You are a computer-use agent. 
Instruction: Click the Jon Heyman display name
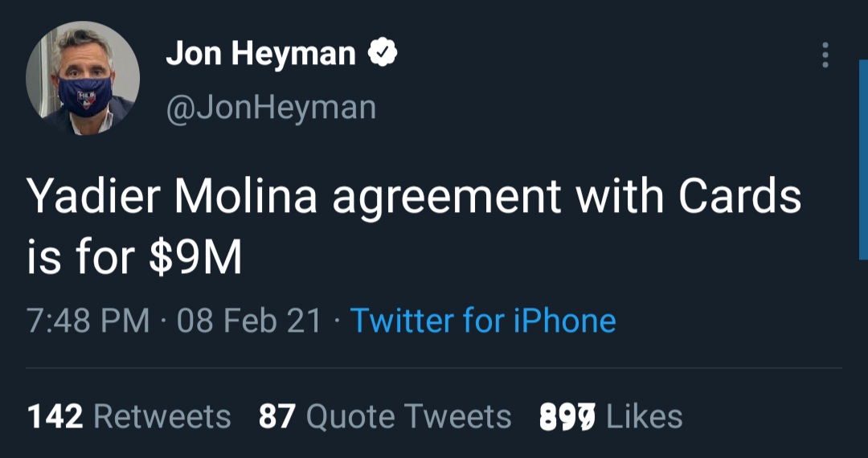point(260,54)
